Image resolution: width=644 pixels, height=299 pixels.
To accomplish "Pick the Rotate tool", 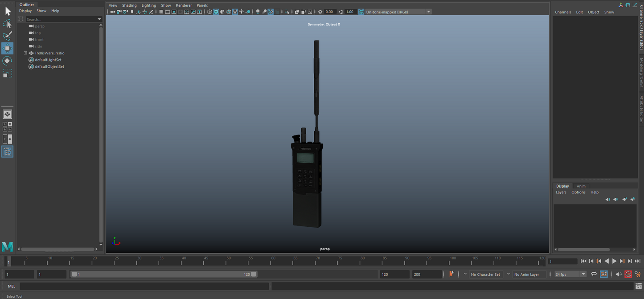I will pyautogui.click(x=7, y=61).
